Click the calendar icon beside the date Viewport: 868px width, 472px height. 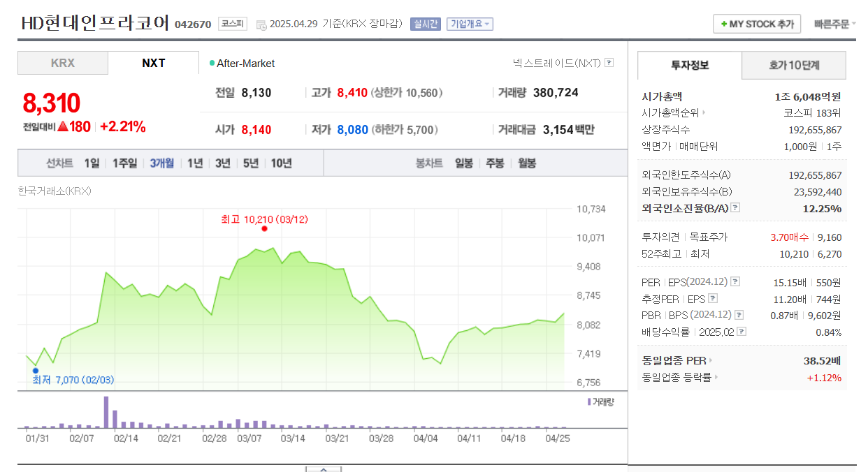pyautogui.click(x=261, y=25)
